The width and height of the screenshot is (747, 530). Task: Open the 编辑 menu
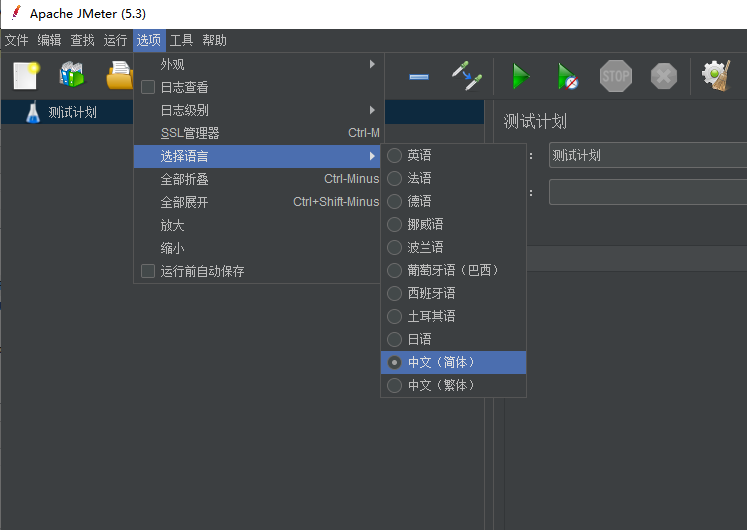click(50, 40)
